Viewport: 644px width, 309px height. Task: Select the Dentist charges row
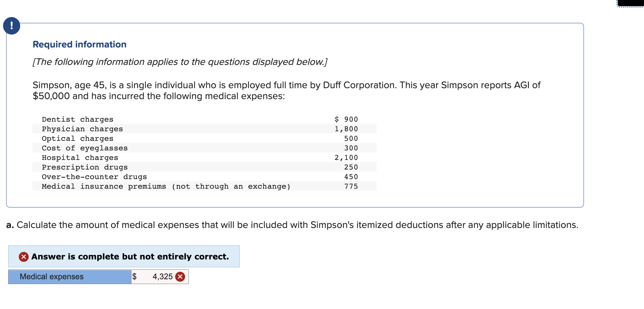[x=204, y=119]
